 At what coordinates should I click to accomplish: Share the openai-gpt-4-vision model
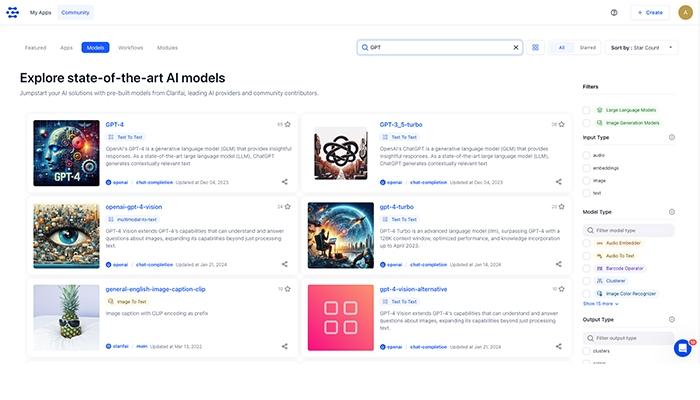(x=284, y=264)
